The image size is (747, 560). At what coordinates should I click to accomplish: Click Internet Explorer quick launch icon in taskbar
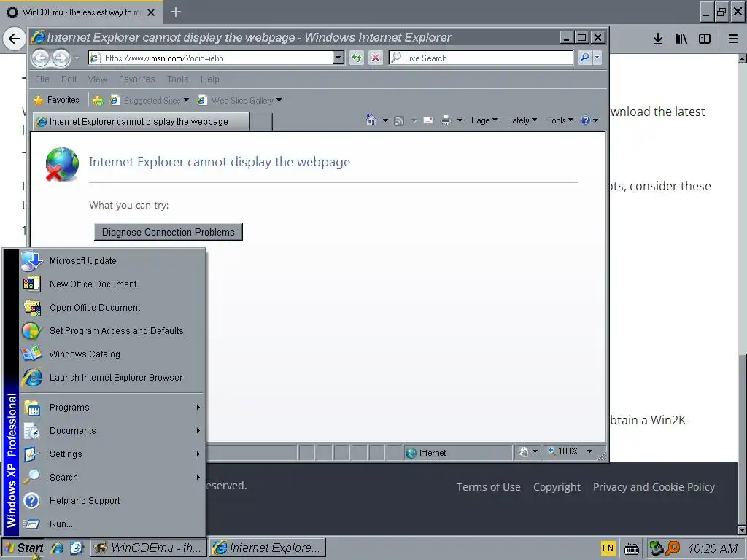pyautogui.click(x=57, y=548)
